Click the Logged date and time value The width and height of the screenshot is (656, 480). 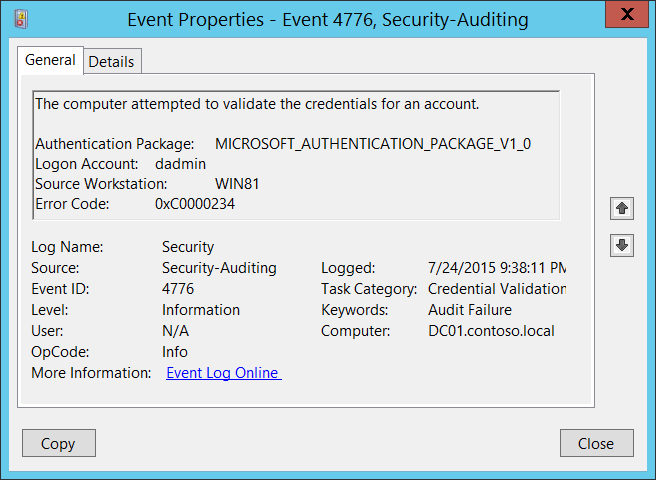pos(497,268)
